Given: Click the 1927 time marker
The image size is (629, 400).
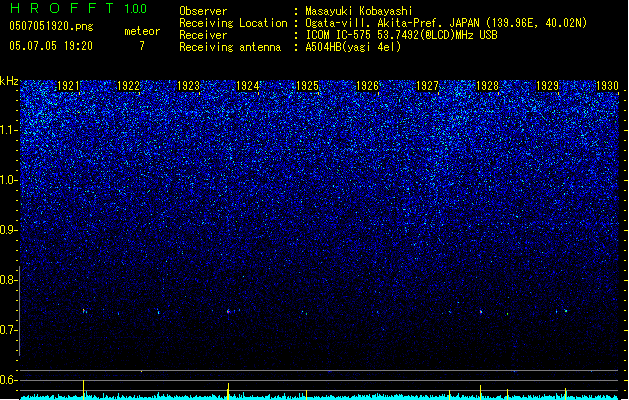Looking at the screenshot, I should (x=427, y=86).
